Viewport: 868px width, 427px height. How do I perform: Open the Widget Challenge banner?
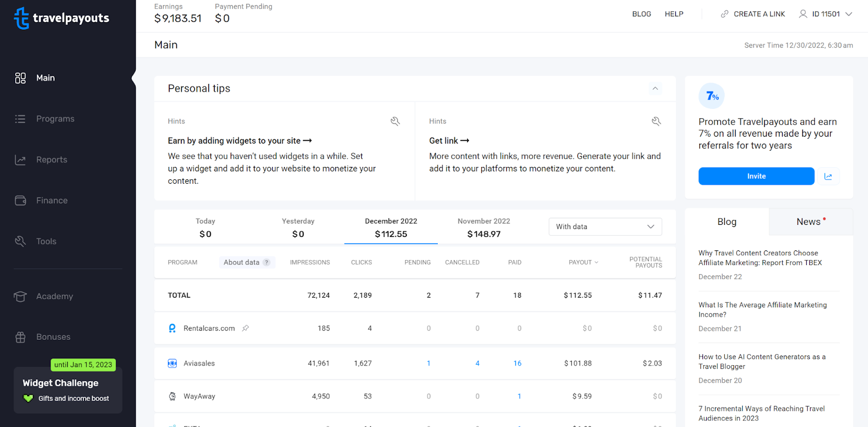(68, 390)
